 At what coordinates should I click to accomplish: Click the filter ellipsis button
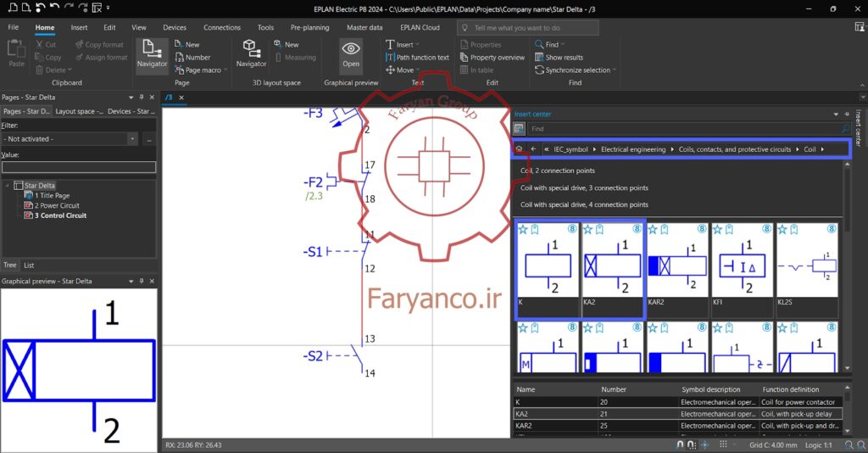point(149,139)
